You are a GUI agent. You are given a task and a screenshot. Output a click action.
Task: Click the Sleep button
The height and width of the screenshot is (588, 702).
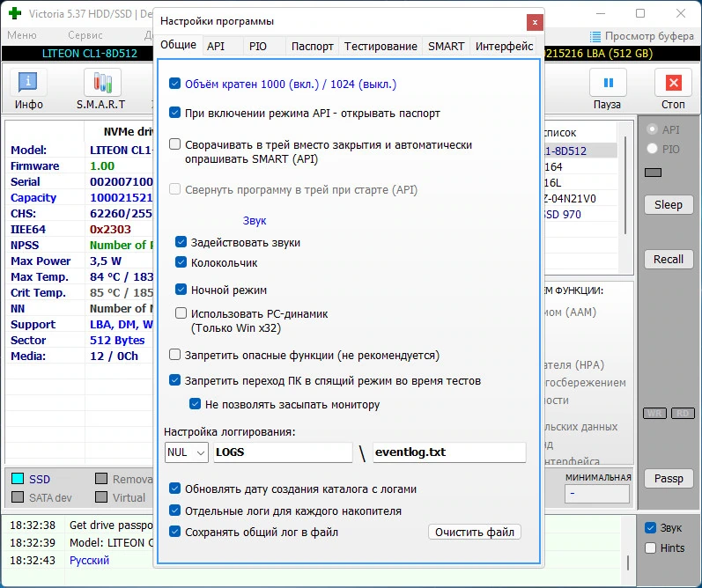(669, 204)
